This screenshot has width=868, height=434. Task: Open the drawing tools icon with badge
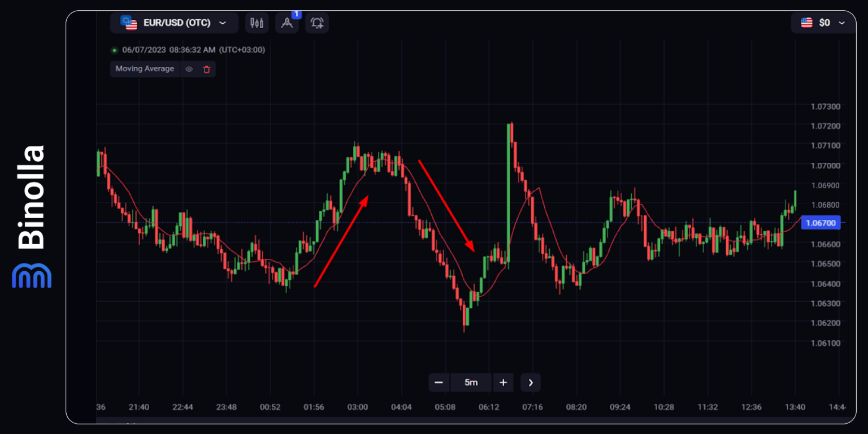(x=287, y=23)
